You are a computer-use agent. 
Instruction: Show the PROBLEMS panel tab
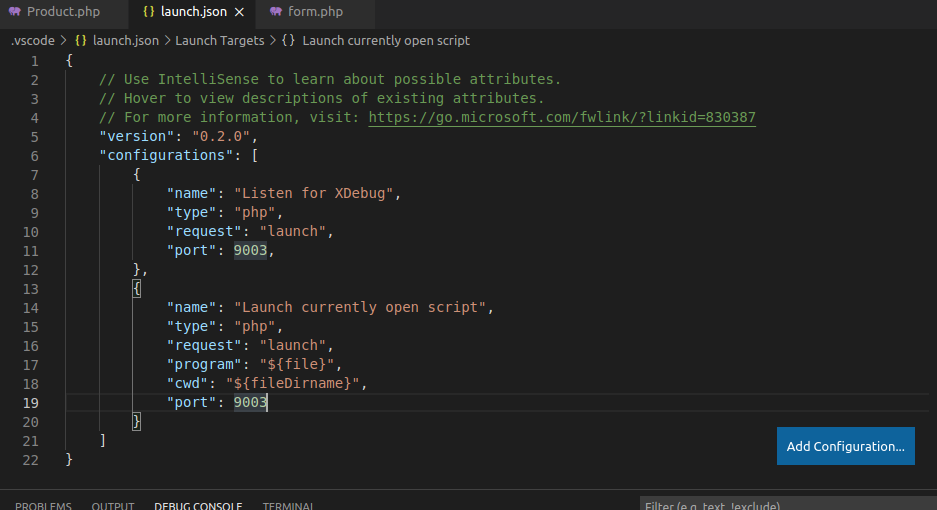click(43, 505)
